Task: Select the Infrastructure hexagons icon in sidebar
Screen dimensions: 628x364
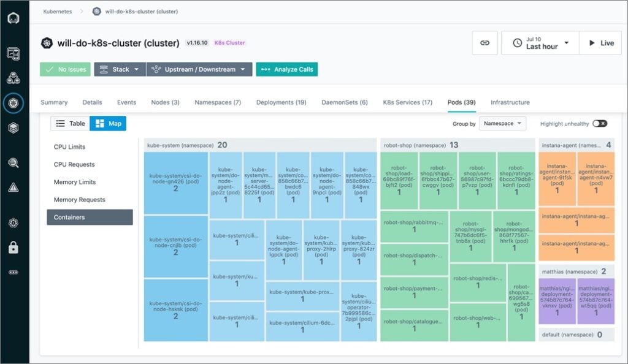Action: click(13, 78)
